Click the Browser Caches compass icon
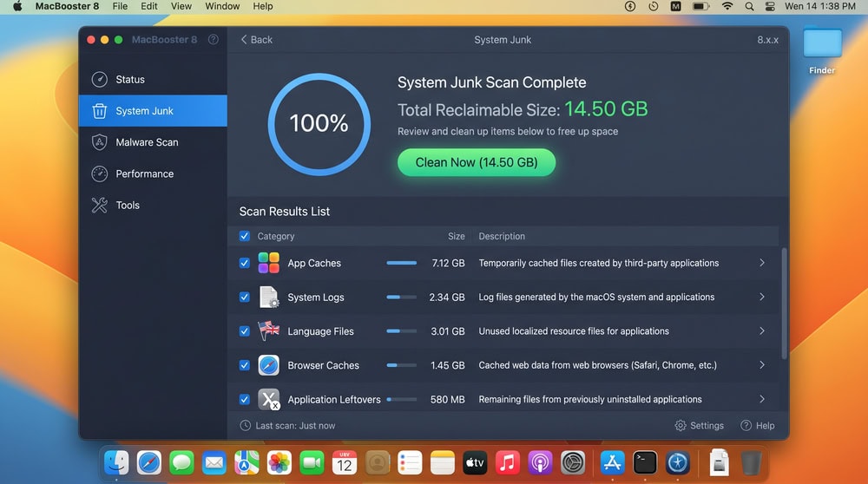 tap(268, 366)
